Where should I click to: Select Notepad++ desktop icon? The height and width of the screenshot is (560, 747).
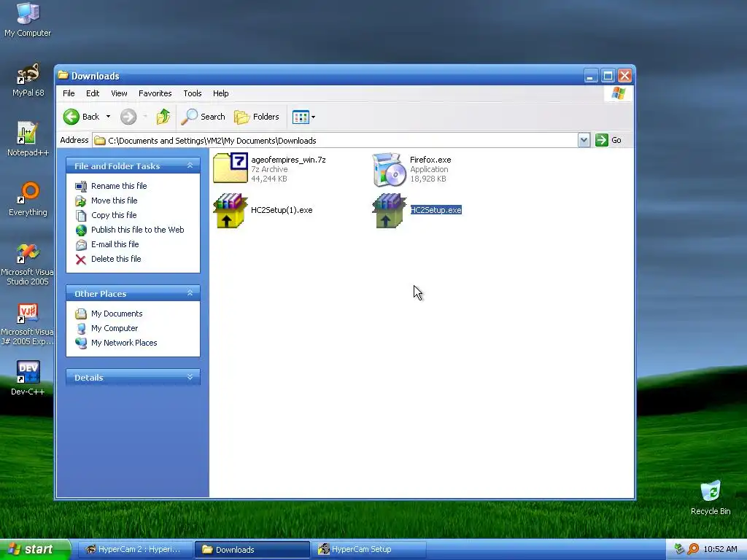[x=28, y=139]
